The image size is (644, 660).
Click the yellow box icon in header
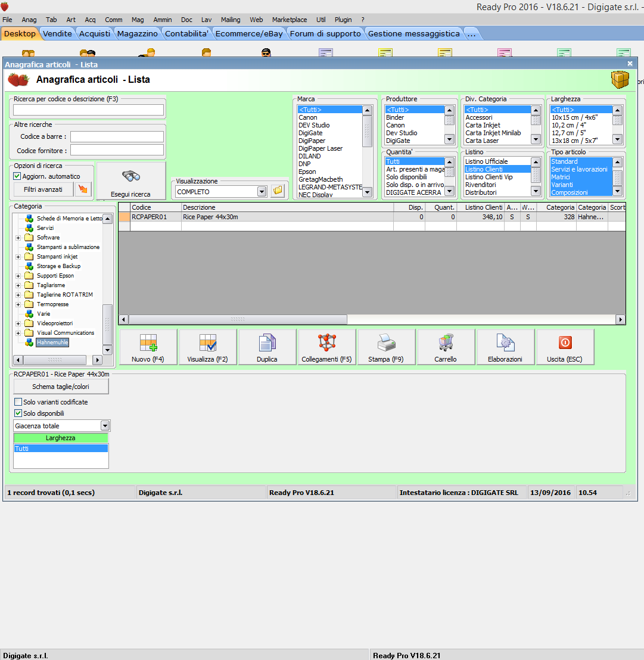click(x=620, y=79)
